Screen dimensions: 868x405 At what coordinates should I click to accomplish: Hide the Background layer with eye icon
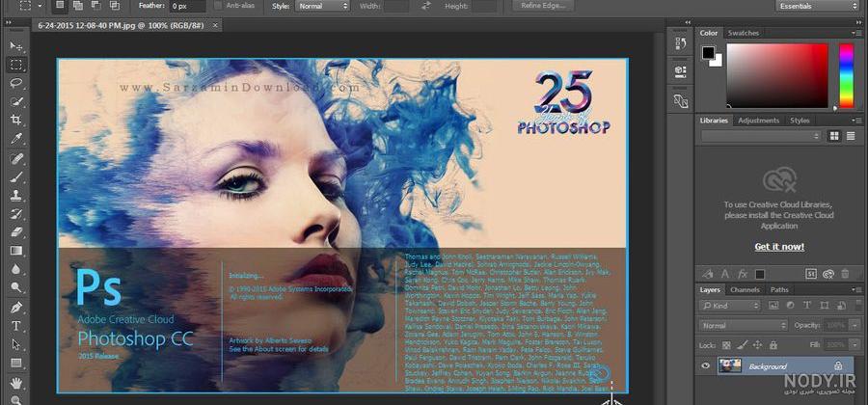705,365
